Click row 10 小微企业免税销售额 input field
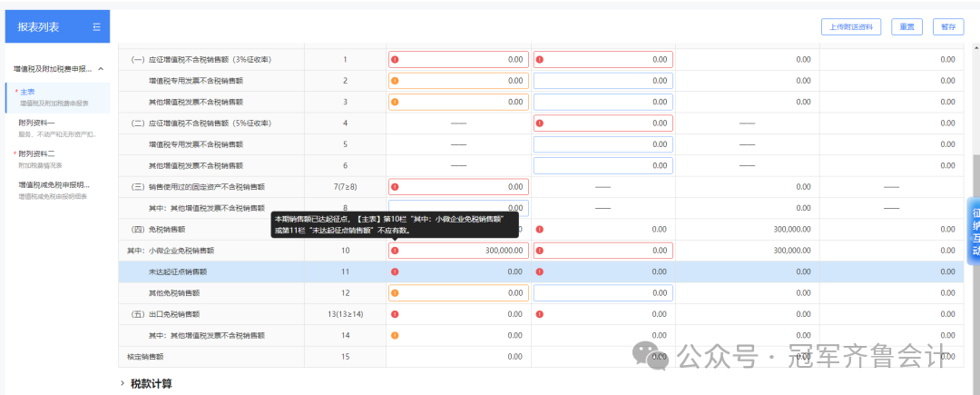The image size is (980, 395). (x=459, y=251)
